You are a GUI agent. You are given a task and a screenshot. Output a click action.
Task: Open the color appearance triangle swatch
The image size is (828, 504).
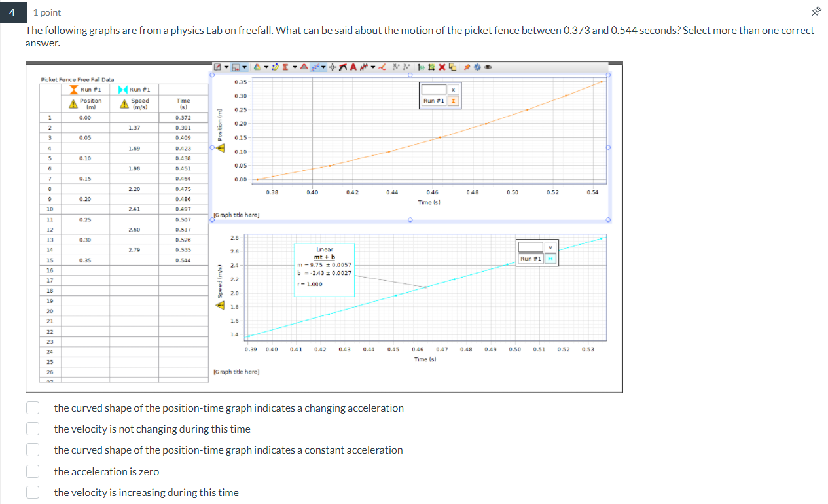(x=257, y=66)
